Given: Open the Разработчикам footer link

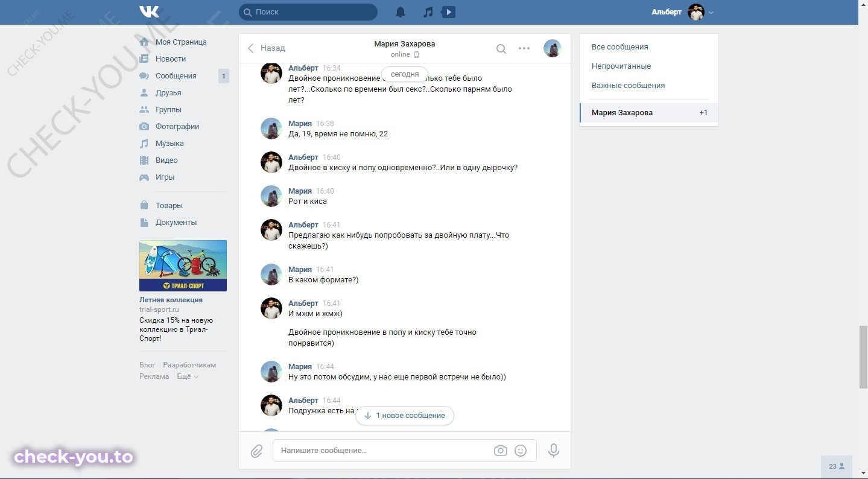Looking at the screenshot, I should click(x=189, y=365).
